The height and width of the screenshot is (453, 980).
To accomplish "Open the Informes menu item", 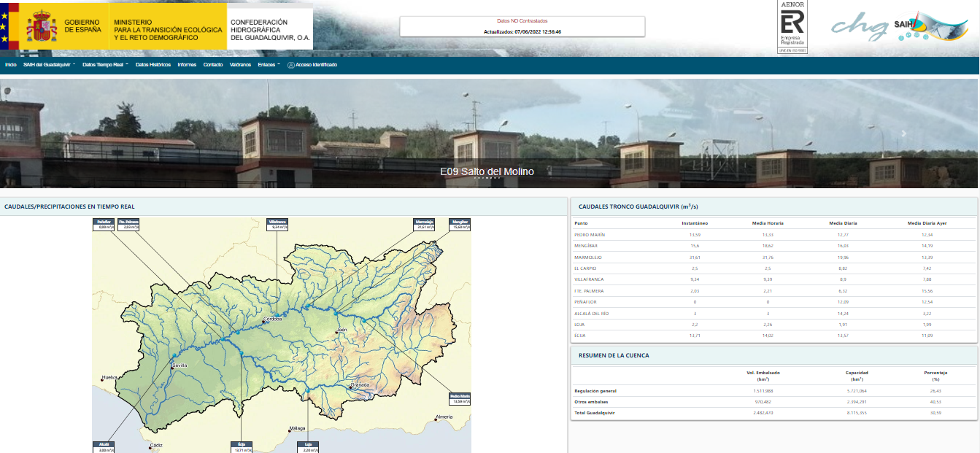I will (187, 65).
